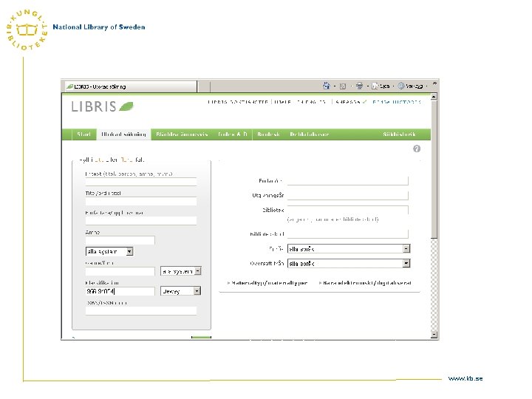Click the ISBN/ISSN input field

141,311
